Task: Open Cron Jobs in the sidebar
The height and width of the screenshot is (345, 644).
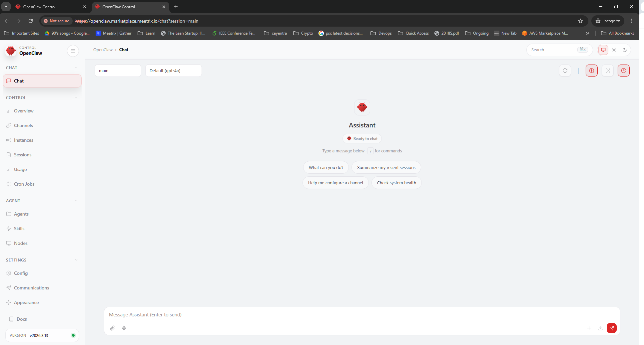Action: 24,184
